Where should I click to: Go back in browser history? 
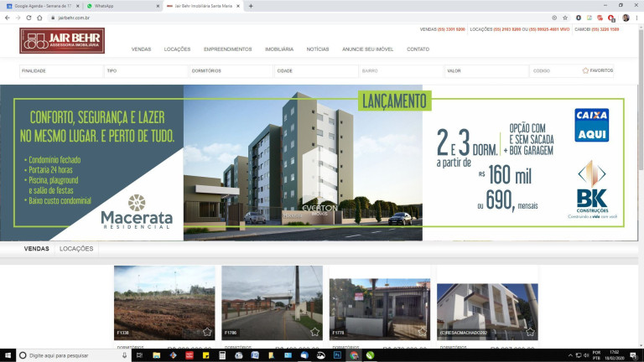click(7, 18)
